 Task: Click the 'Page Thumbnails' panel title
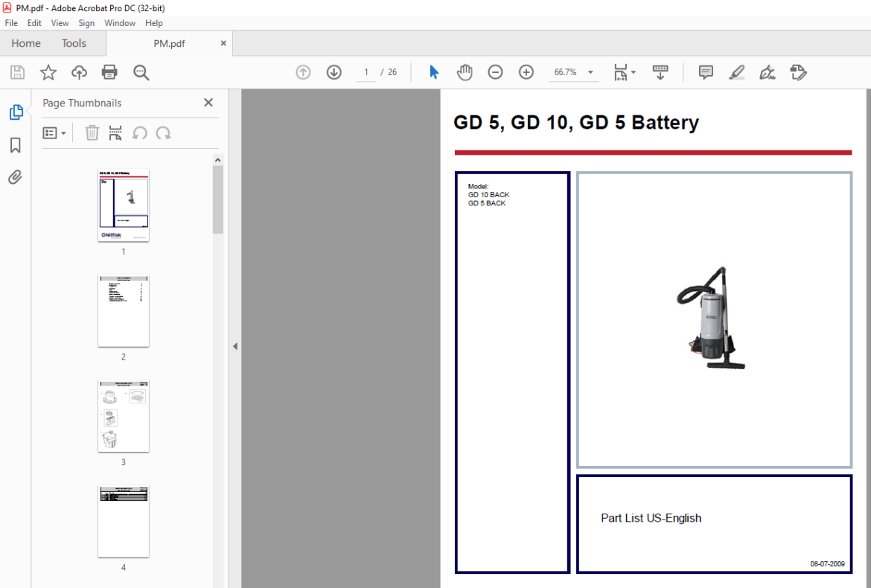[x=82, y=103]
